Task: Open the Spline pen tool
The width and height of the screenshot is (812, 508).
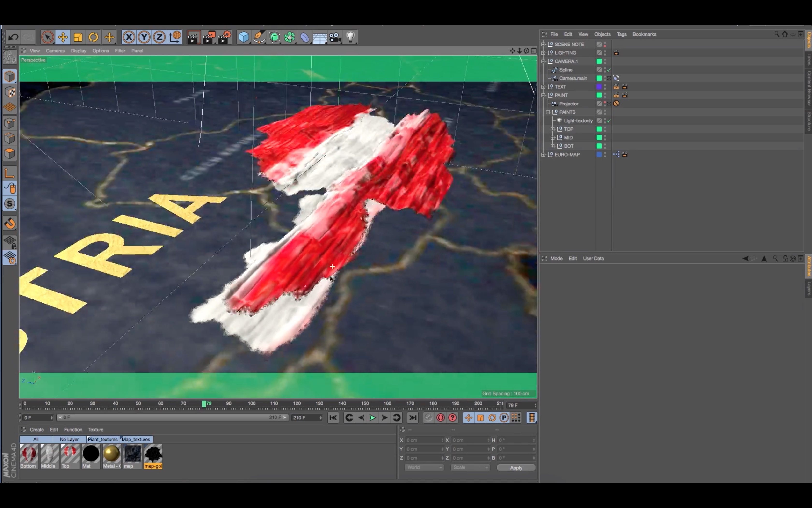Action: pyautogui.click(x=259, y=37)
